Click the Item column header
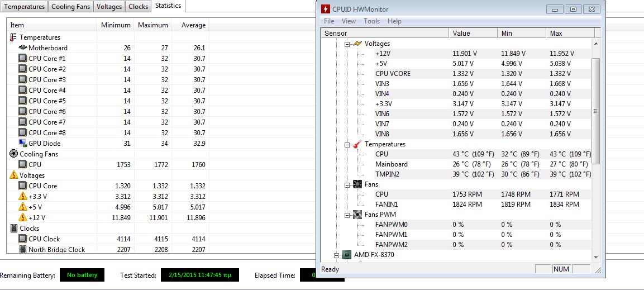644x290 pixels. (x=52, y=25)
